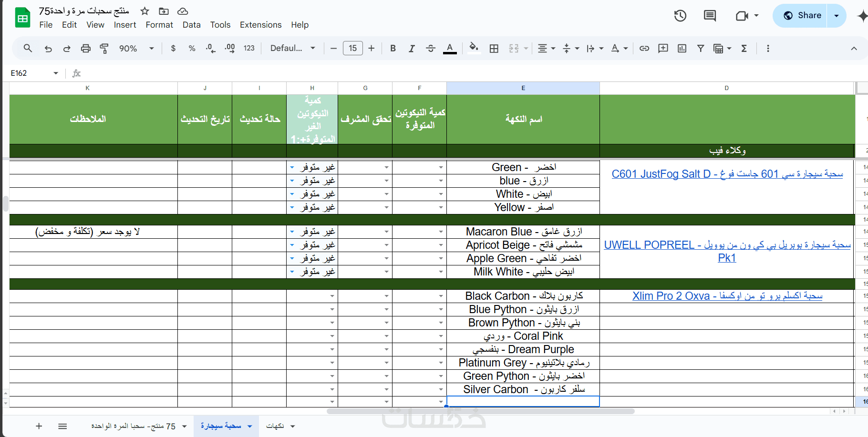Open the text color picker
This screenshot has height=437, width=868.
click(x=450, y=48)
